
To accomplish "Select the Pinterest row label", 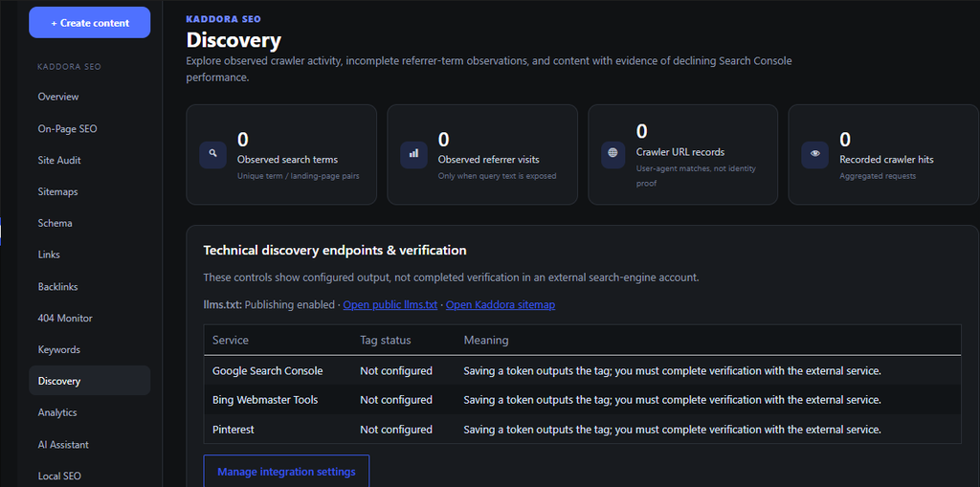I will click(234, 430).
